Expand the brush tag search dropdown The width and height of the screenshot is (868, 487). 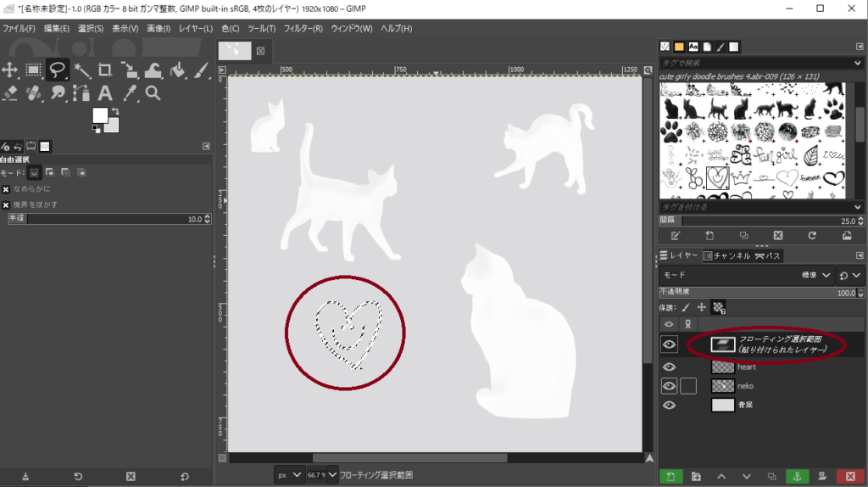pyautogui.click(x=858, y=63)
